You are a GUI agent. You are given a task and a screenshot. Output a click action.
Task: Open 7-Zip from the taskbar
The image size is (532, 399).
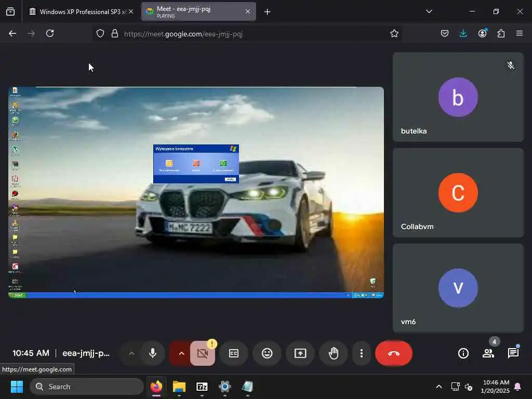202,387
